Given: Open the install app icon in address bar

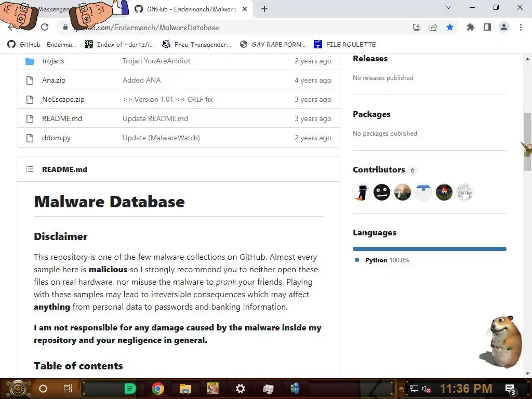Looking at the screenshot, I should click(x=416, y=27).
